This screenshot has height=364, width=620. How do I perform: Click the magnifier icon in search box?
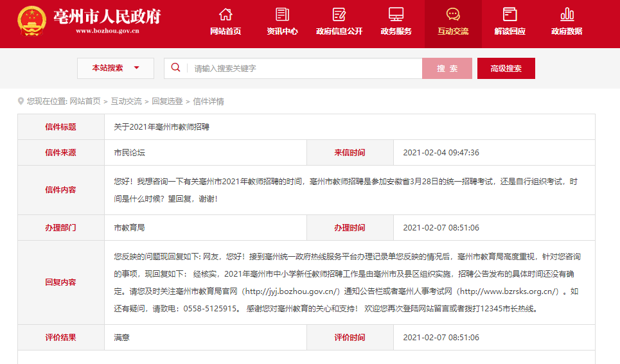[x=175, y=67]
